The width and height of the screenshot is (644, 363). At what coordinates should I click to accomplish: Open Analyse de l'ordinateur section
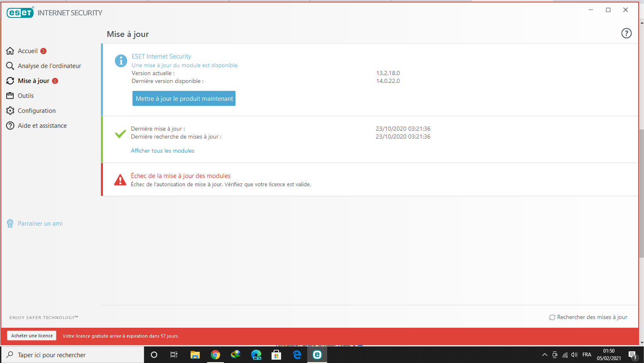(x=49, y=66)
